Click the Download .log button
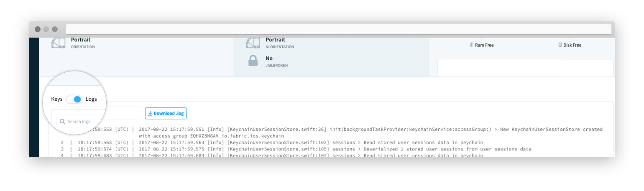 pos(166,113)
